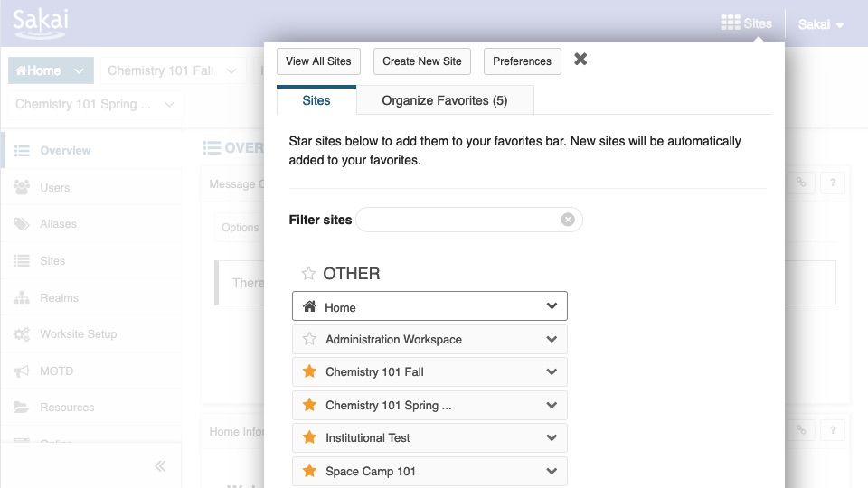Expand Space Camp 101 chevron
This screenshot has height=488, width=868.
(552, 472)
